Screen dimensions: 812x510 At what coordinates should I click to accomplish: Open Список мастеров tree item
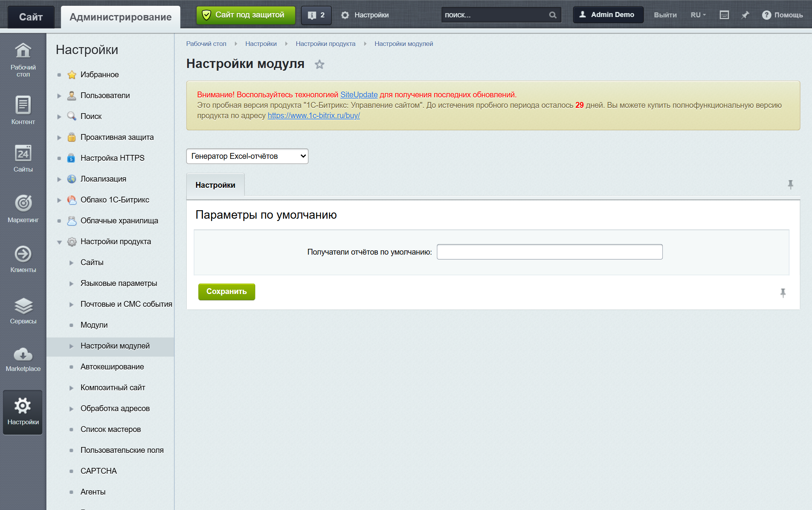(111, 429)
